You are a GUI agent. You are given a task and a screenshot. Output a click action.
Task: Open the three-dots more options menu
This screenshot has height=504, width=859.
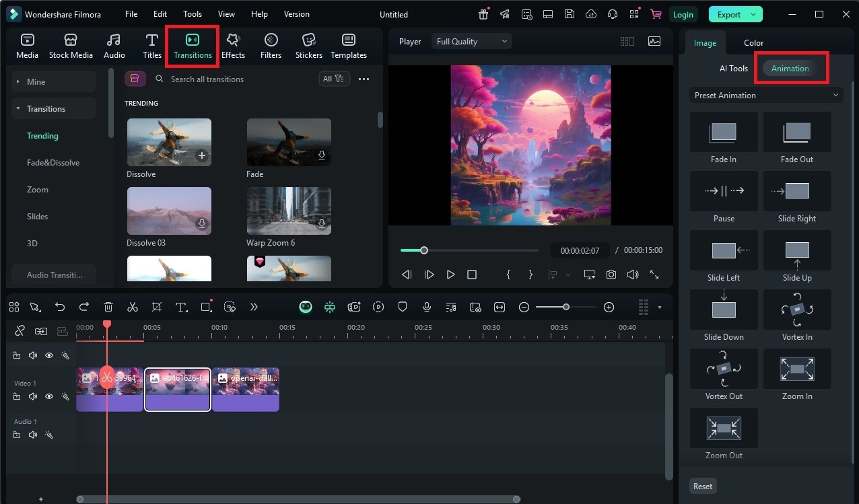(x=364, y=79)
